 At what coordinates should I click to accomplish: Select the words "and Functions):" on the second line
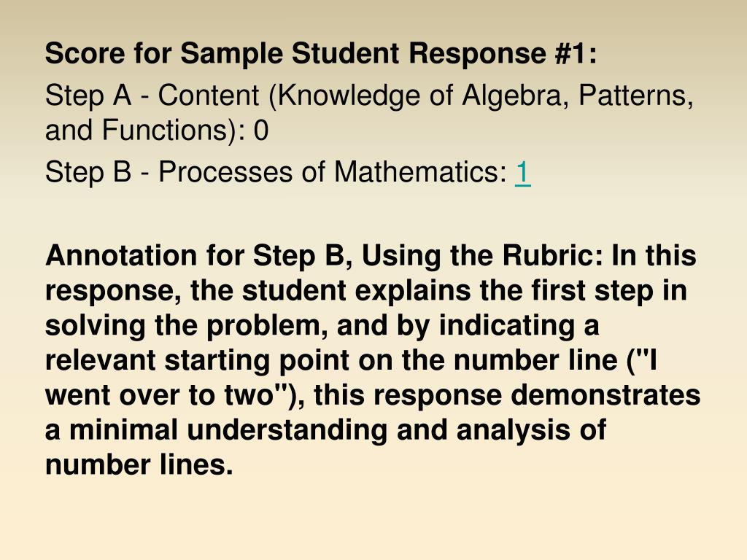(145, 131)
